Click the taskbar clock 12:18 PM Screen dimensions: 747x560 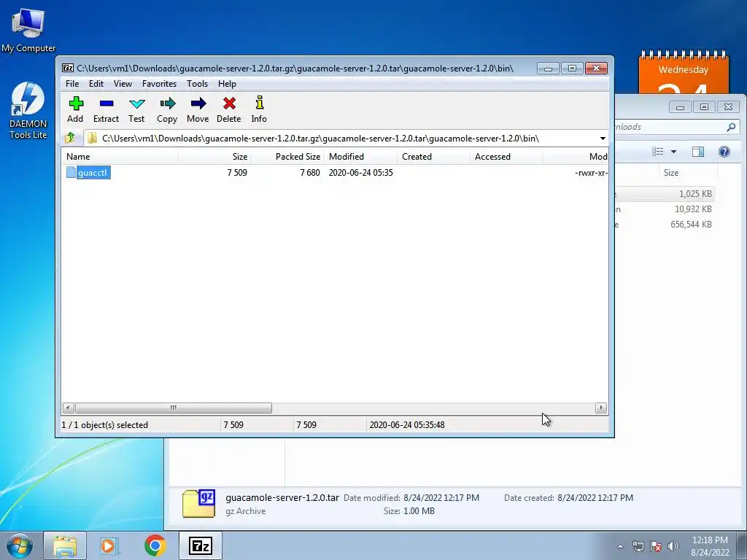point(710,540)
